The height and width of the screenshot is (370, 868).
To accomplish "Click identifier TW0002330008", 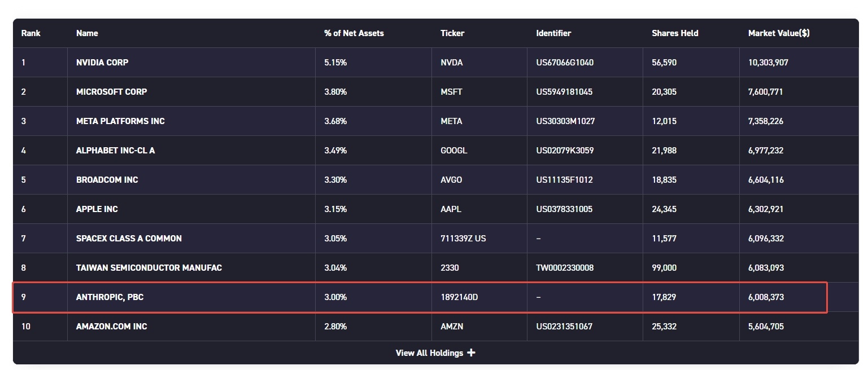I will [x=565, y=268].
